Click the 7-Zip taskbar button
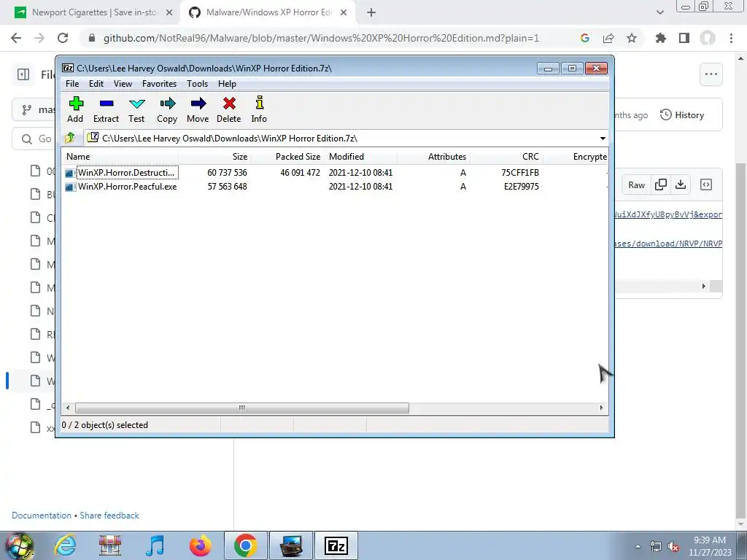Image resolution: width=747 pixels, height=560 pixels. [336, 545]
